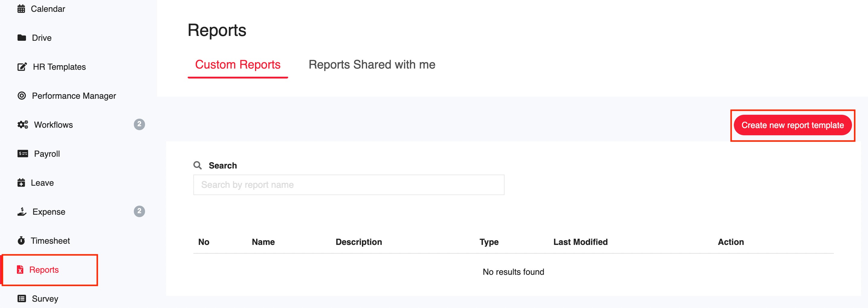
Task: Click the Timesheet stopwatch icon
Action: (21, 240)
